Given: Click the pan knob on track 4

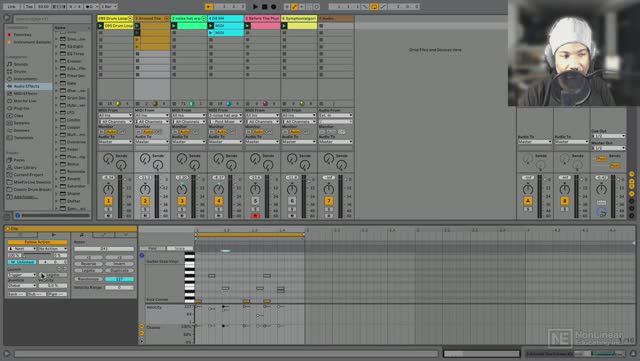Looking at the screenshot, I should [218, 189].
